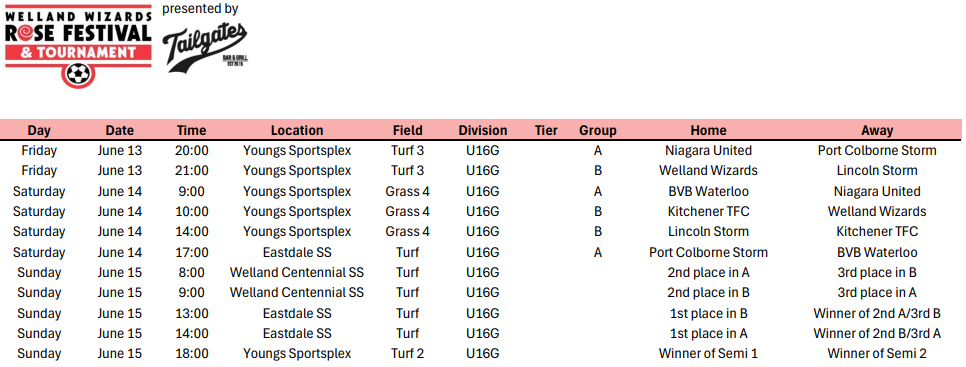The height and width of the screenshot is (367, 966).
Task: Click Port Colborne Storm away team, 20:00 game
Action: [x=877, y=150]
